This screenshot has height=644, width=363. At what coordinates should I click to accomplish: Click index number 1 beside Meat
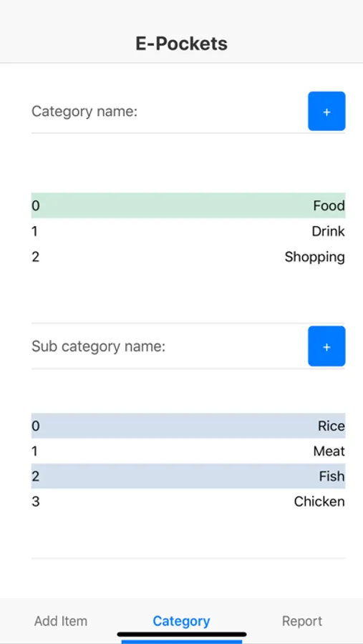(34, 452)
